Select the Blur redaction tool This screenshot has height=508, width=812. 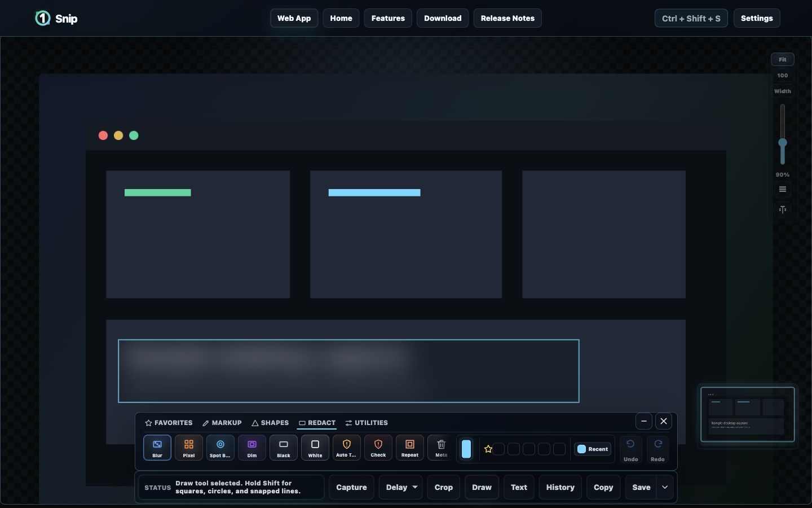157,448
